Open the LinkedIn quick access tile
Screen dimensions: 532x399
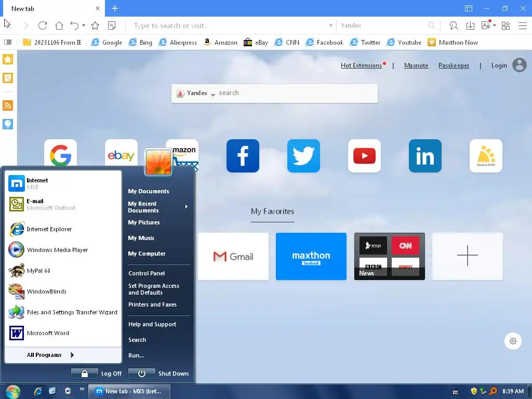[x=425, y=156]
